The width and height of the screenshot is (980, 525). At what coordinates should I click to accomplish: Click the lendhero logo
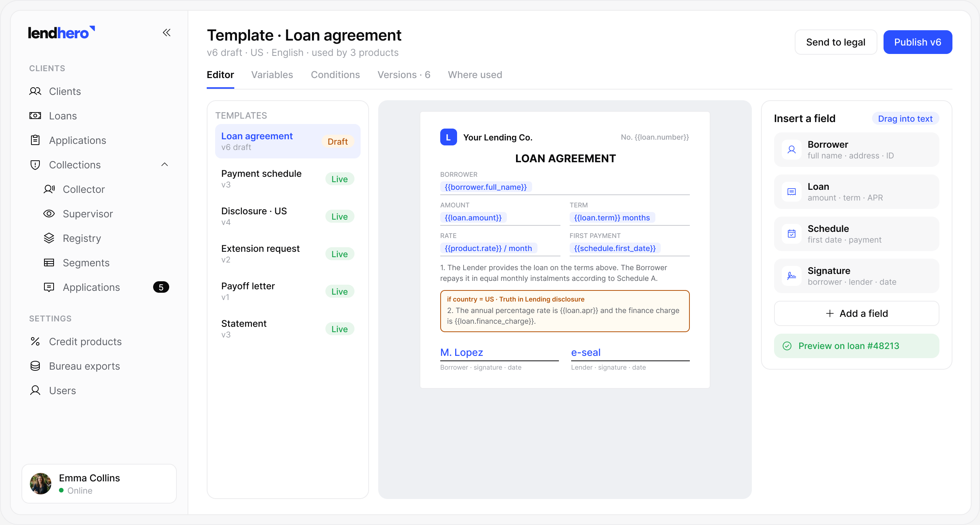61,33
